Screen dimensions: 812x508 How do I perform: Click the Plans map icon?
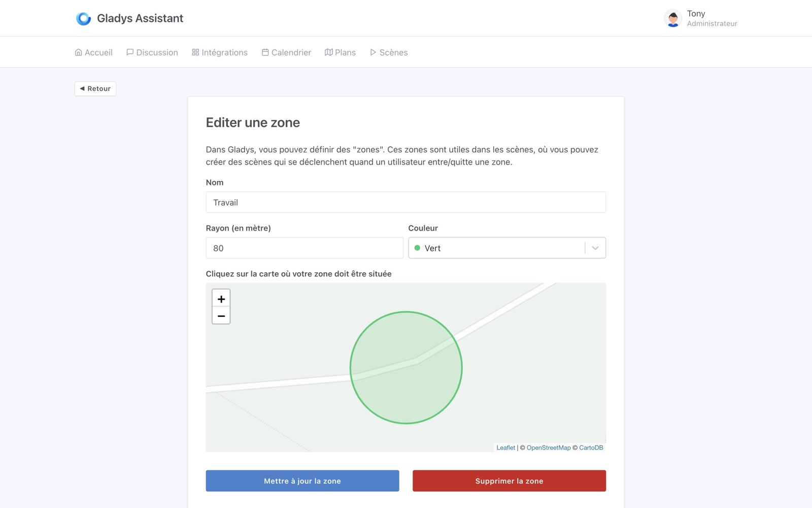[x=329, y=52]
